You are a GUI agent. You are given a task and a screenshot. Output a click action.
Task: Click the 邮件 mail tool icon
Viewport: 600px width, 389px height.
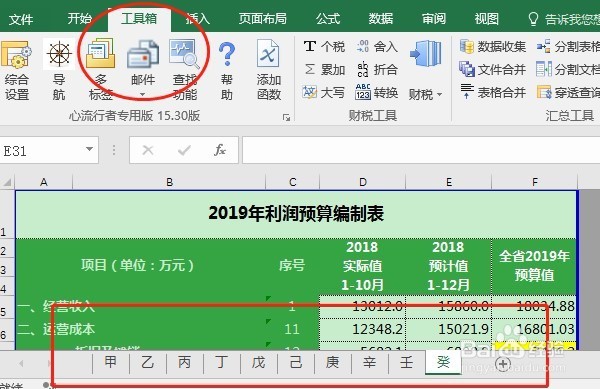143,54
